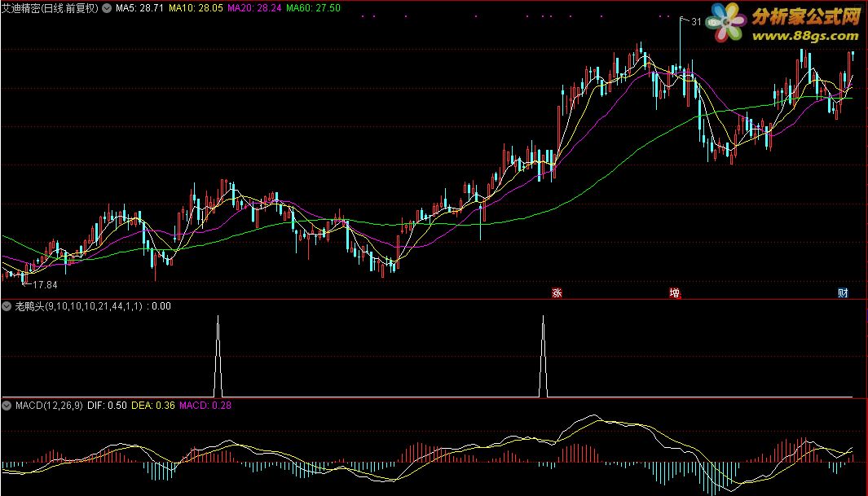Click the second 老鸭头 signal spike

(x=543, y=356)
